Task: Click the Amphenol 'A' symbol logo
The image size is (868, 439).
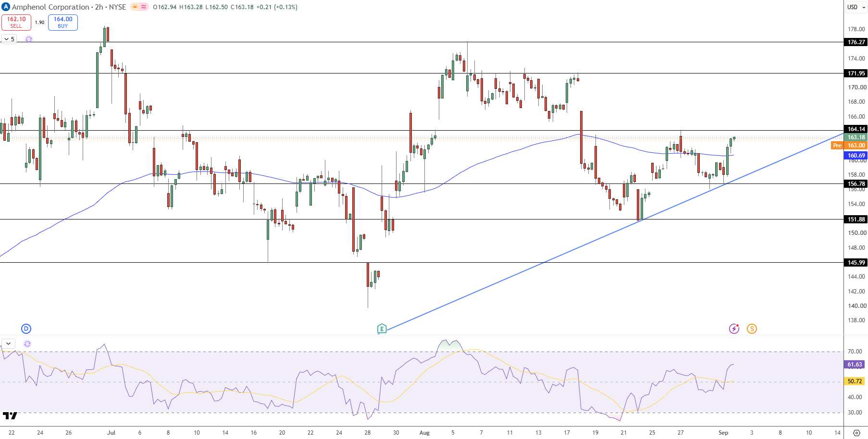Action: click(x=6, y=7)
